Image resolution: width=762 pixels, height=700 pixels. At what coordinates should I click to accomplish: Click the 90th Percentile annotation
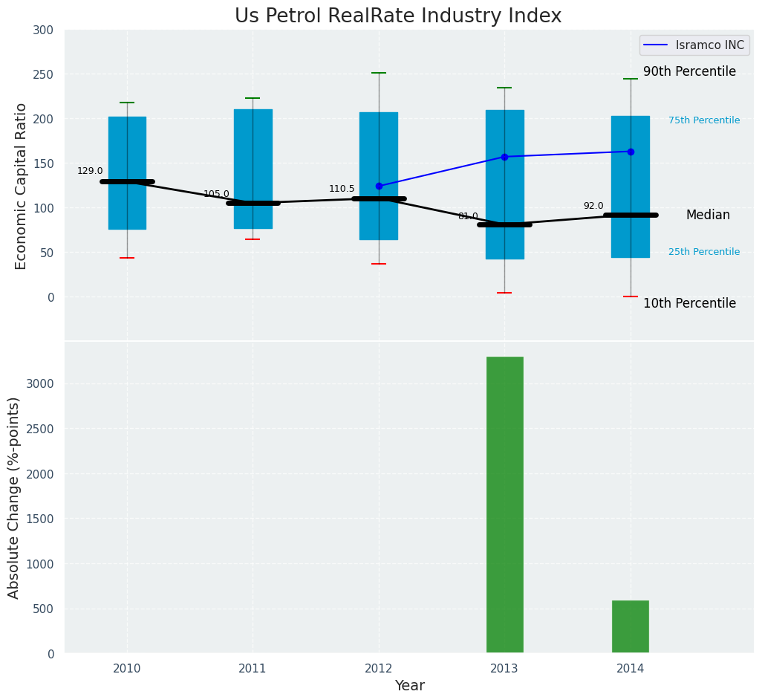tap(689, 72)
